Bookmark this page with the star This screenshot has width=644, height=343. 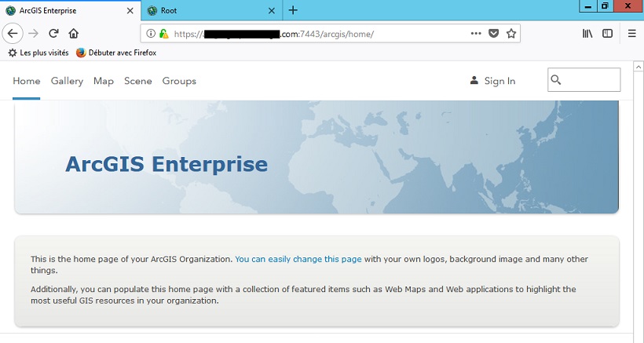point(511,33)
